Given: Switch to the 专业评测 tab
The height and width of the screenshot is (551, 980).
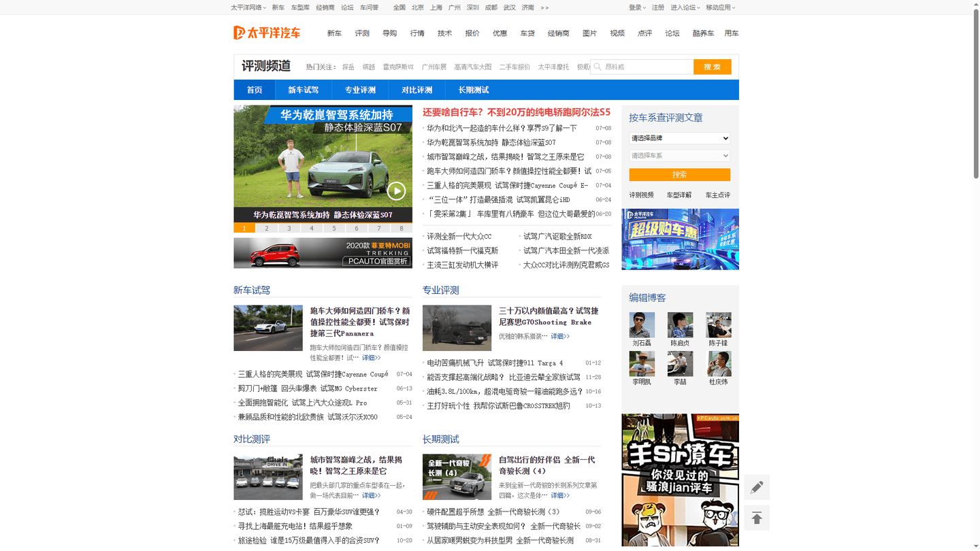Looking at the screenshot, I should pyautogui.click(x=360, y=90).
